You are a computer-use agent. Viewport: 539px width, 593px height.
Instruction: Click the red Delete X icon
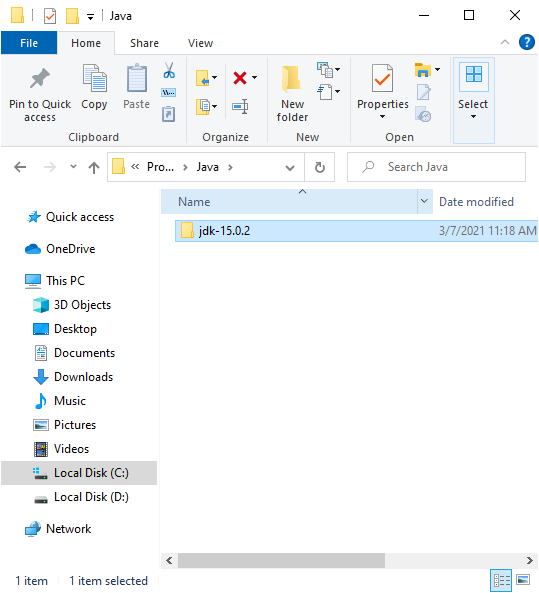point(240,78)
